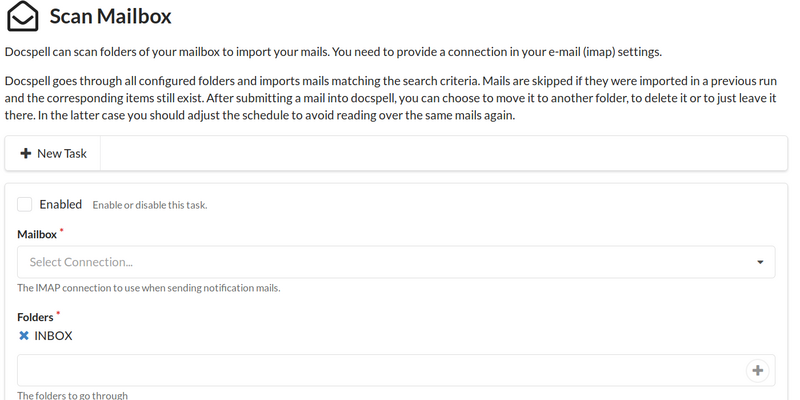Add folder using the round plus button
The width and height of the screenshot is (800, 400).
click(757, 371)
